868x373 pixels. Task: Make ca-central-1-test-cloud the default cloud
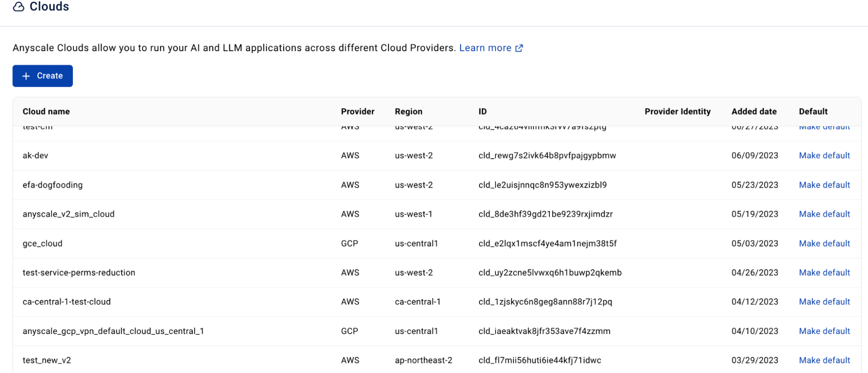(824, 301)
